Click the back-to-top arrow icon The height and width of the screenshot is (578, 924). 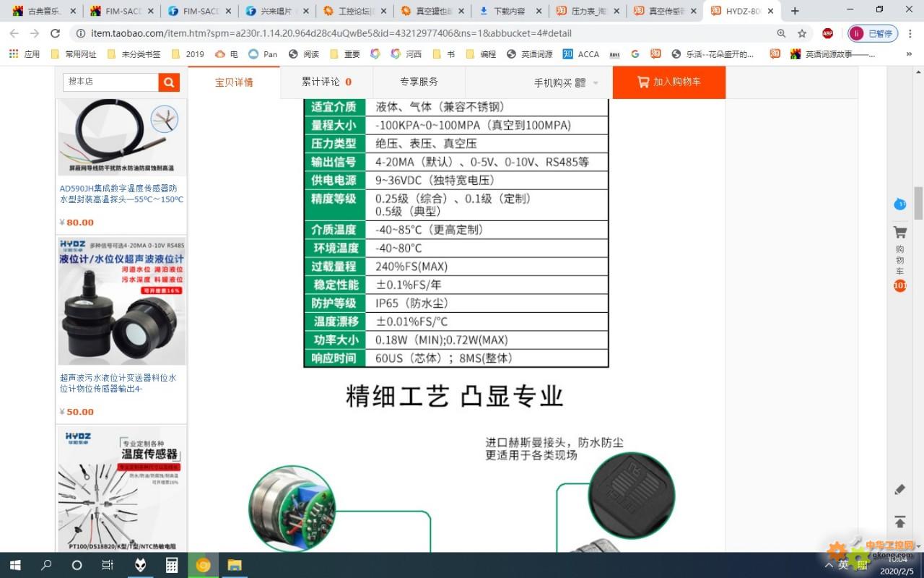click(x=899, y=522)
